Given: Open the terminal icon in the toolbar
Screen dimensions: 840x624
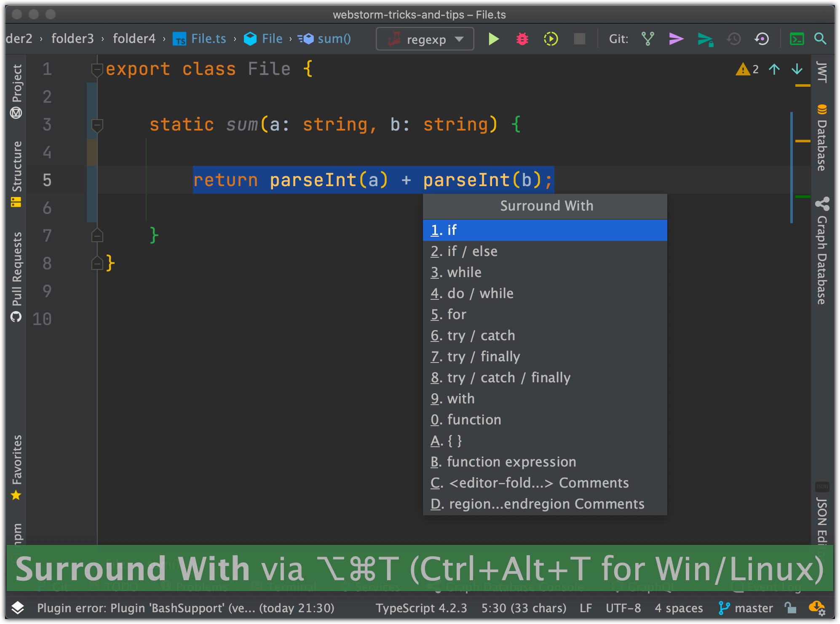Looking at the screenshot, I should pos(797,39).
